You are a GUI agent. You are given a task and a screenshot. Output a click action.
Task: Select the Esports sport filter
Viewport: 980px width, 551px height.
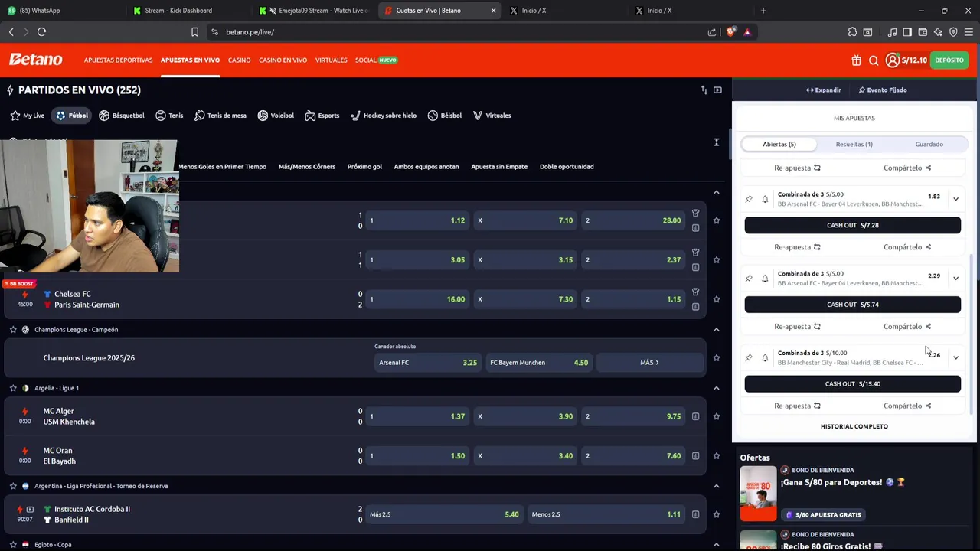pos(322,116)
